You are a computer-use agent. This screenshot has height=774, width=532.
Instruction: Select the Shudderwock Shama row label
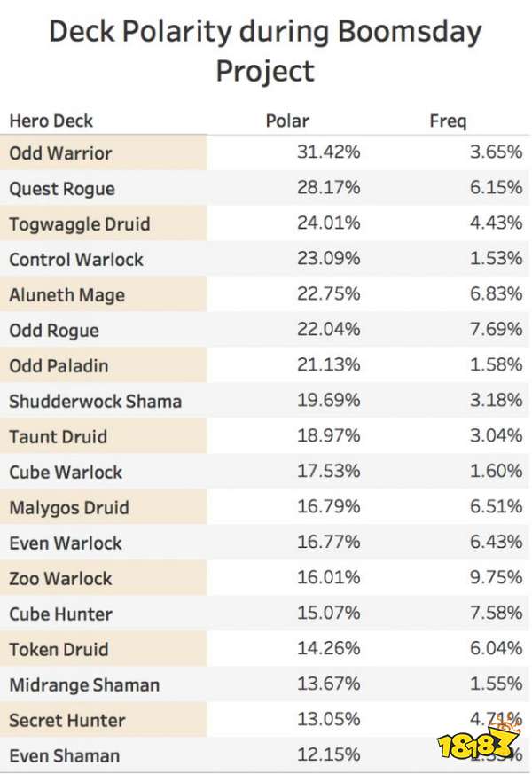click(x=95, y=402)
